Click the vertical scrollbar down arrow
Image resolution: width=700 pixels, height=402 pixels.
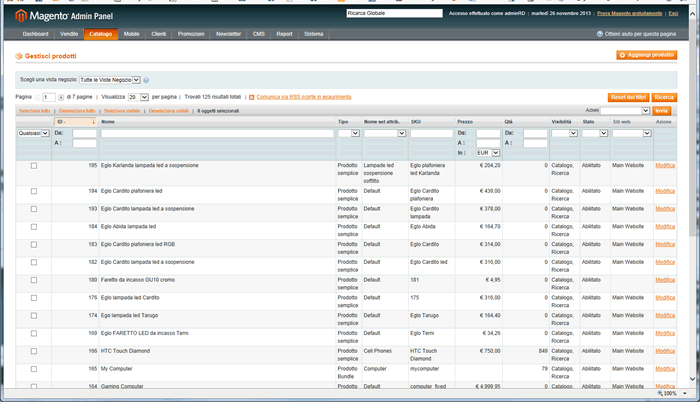point(692,379)
